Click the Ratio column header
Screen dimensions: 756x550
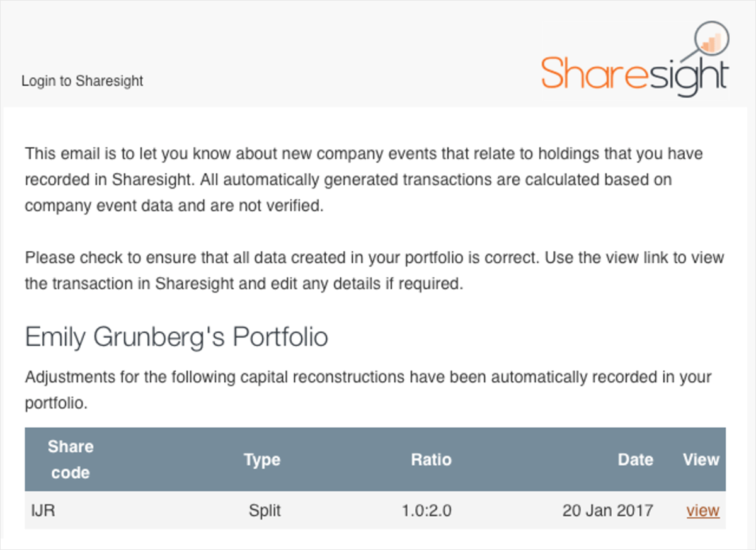pos(431,460)
